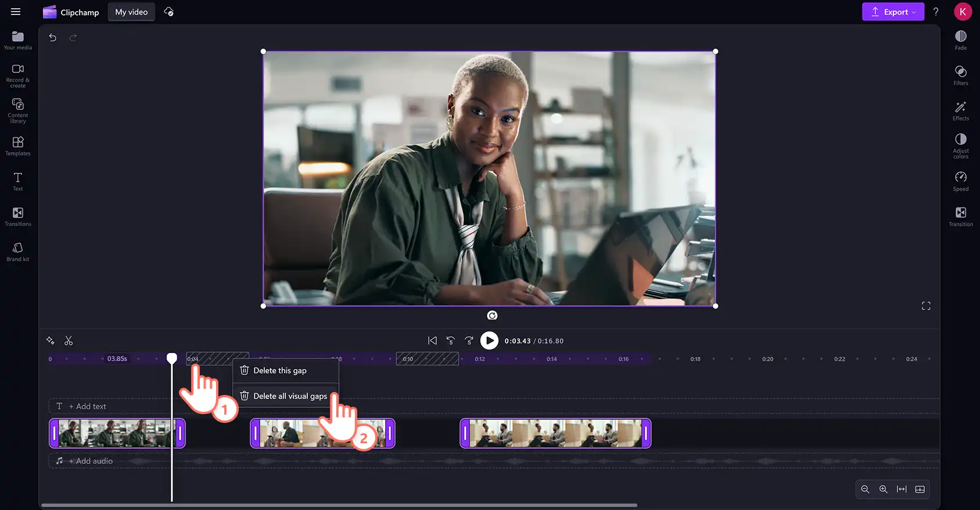This screenshot has width=980, height=510.
Task: Click the 0:03.43 current time display
Action: tap(518, 341)
